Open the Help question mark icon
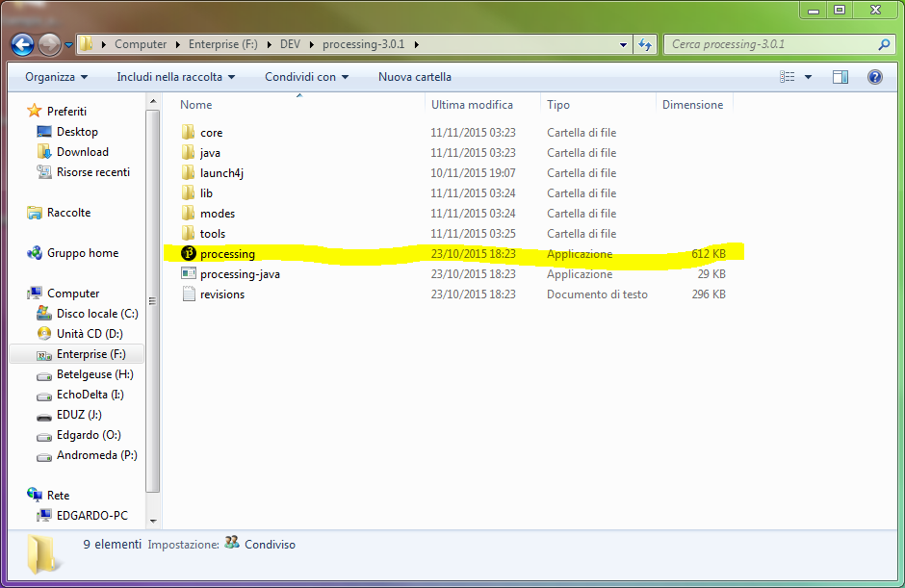The height and width of the screenshot is (588, 905). 875,77
